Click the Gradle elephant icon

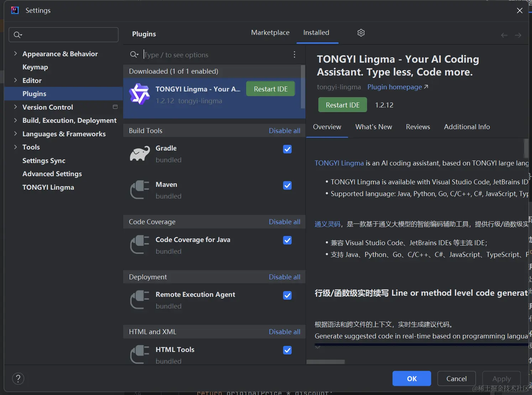pyautogui.click(x=140, y=154)
